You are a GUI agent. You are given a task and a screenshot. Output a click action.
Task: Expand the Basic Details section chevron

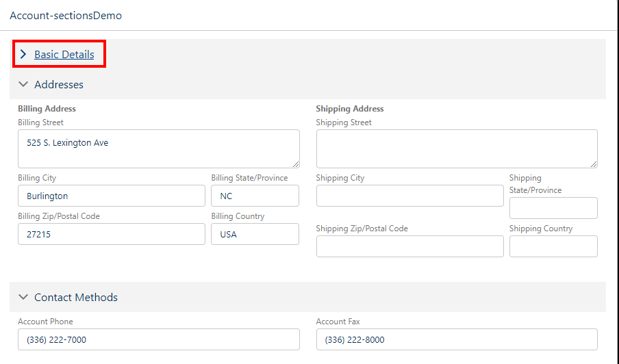click(x=23, y=54)
